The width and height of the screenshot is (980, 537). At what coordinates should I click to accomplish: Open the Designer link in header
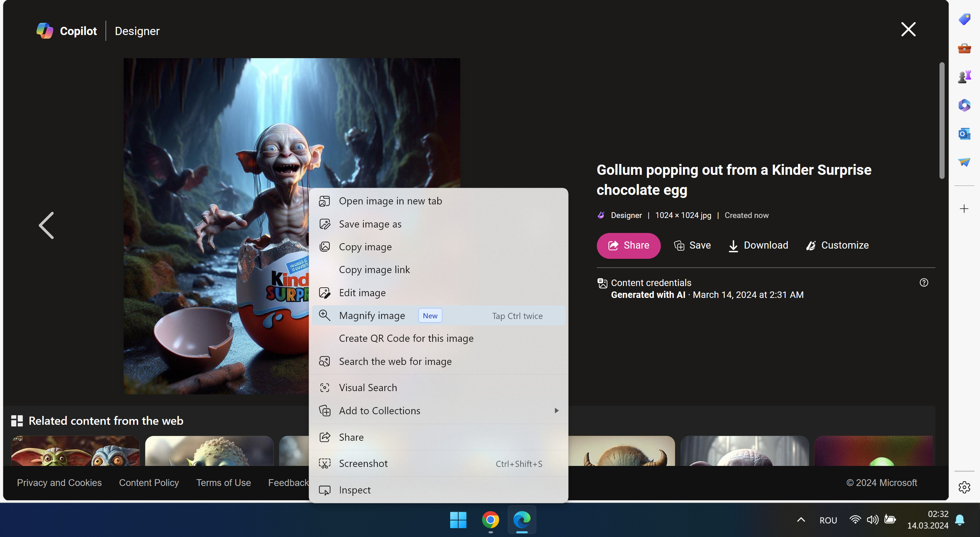pos(137,31)
